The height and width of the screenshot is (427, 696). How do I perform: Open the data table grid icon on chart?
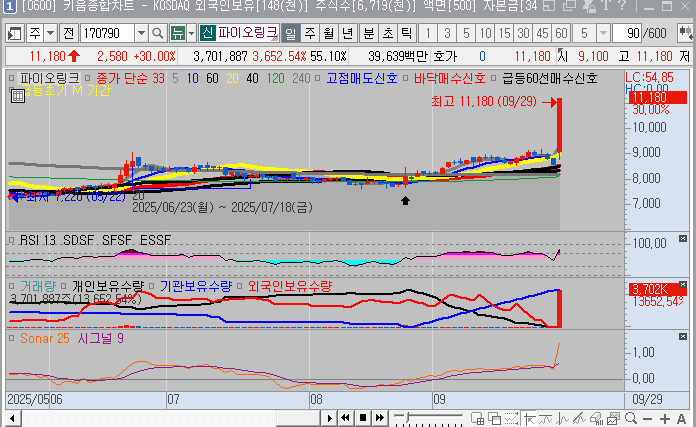[18, 96]
